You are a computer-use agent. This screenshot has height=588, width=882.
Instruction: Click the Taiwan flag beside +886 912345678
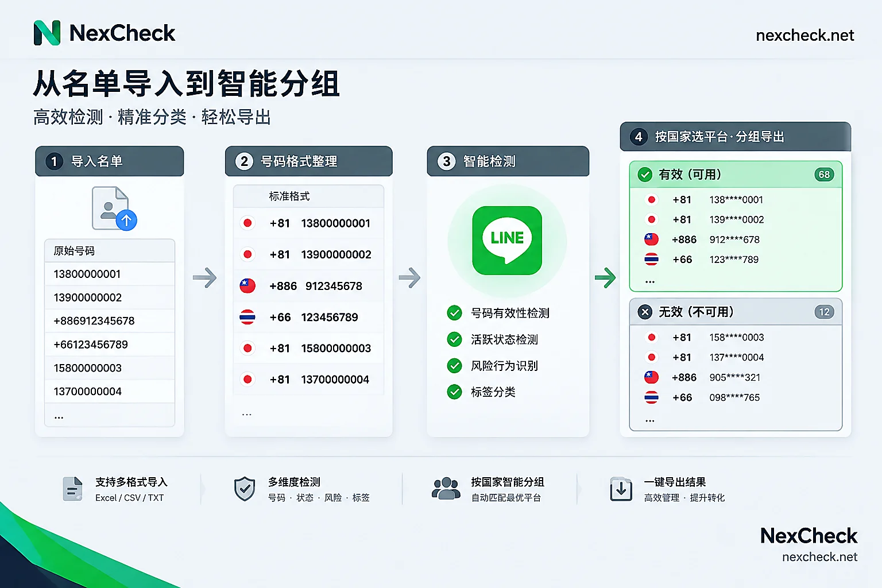click(x=247, y=285)
